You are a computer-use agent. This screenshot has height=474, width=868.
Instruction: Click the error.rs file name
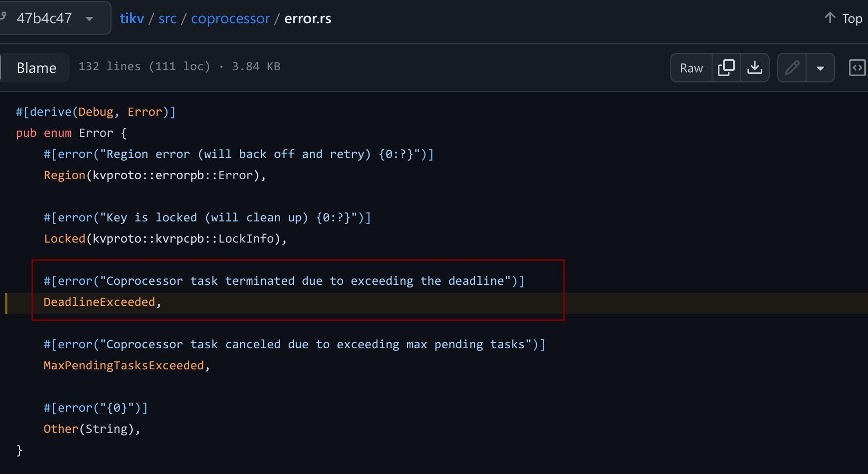[x=308, y=18]
